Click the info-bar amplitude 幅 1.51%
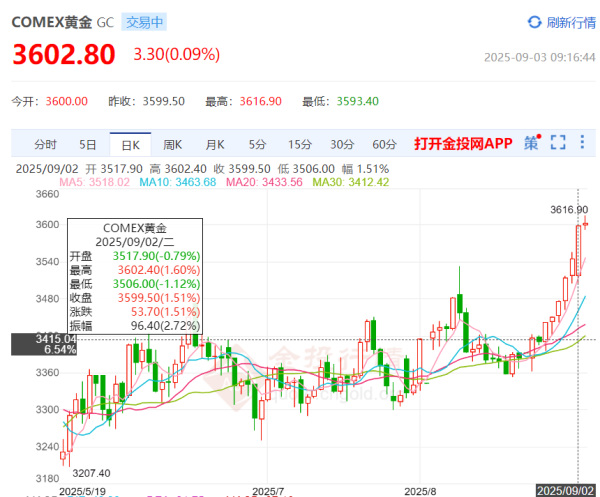600x497 pixels. 365,169
